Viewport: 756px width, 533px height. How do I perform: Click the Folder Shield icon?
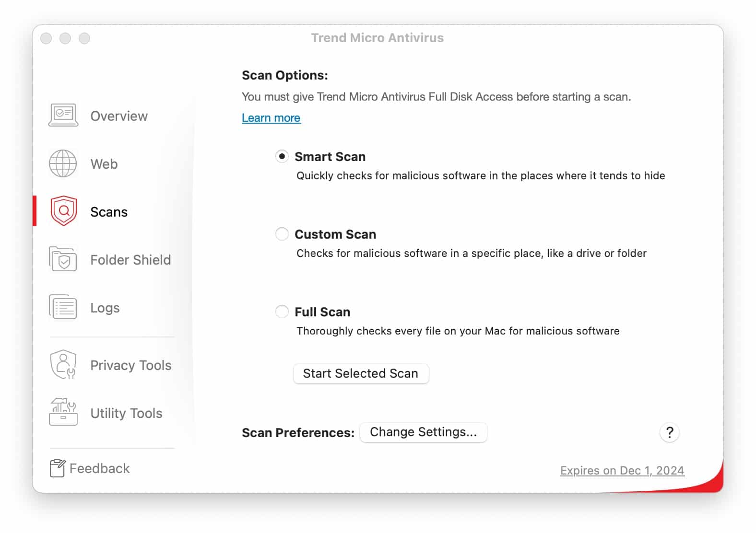[x=63, y=259]
